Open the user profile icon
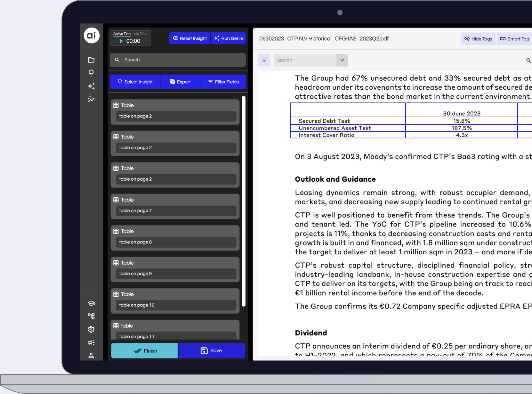The height and width of the screenshot is (394, 532). [x=91, y=355]
